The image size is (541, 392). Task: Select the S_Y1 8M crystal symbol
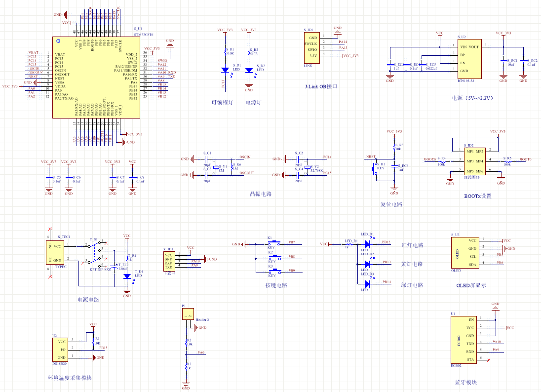click(x=216, y=167)
